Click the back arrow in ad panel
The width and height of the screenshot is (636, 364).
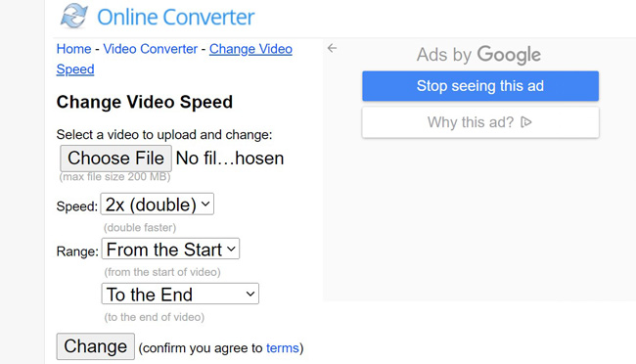(333, 48)
